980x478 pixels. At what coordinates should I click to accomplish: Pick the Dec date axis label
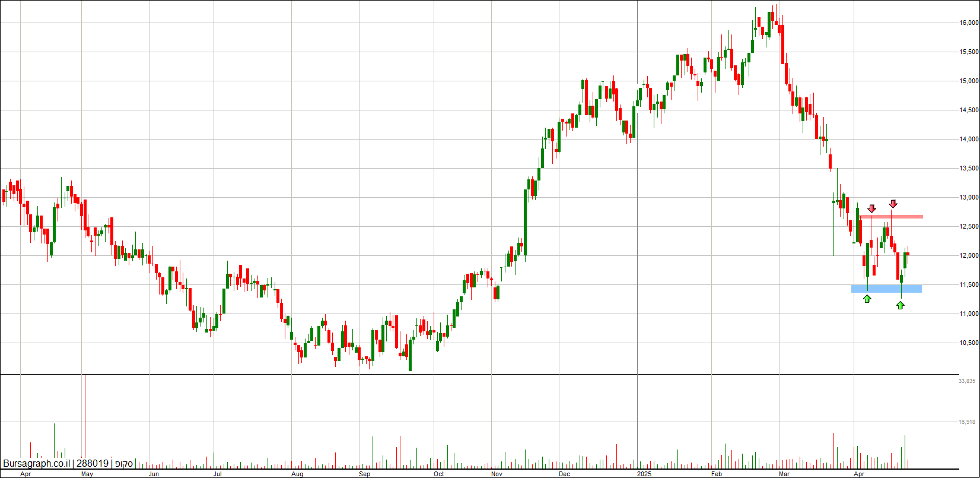[x=564, y=474]
